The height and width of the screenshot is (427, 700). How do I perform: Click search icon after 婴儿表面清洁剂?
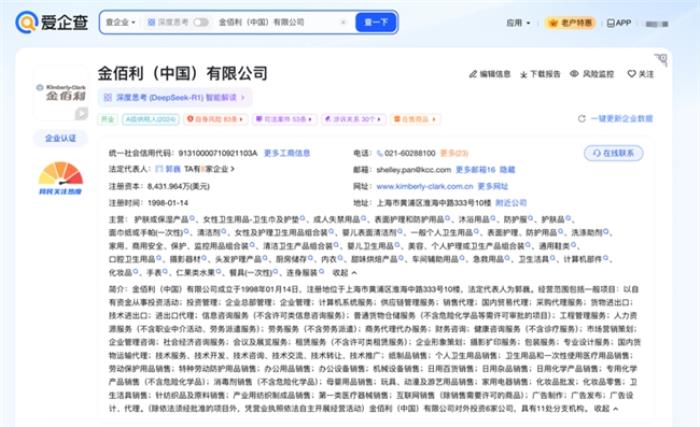[x=400, y=231]
